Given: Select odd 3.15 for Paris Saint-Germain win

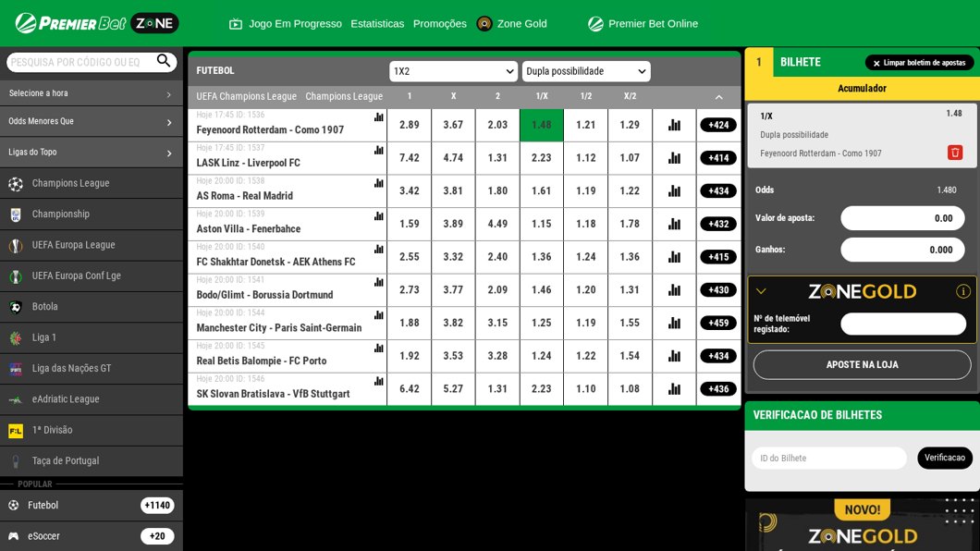Looking at the screenshot, I should (497, 323).
